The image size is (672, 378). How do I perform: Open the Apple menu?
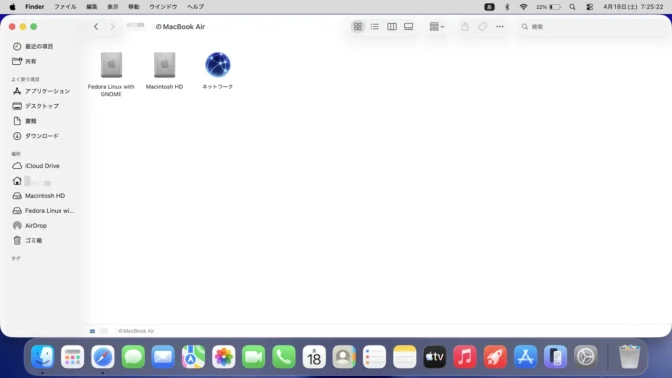pos(12,7)
